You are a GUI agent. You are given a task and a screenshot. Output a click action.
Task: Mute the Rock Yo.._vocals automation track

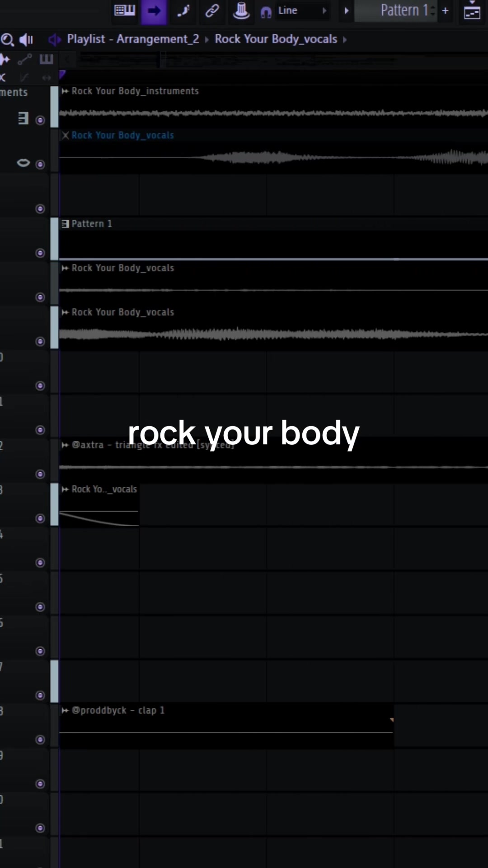40,519
